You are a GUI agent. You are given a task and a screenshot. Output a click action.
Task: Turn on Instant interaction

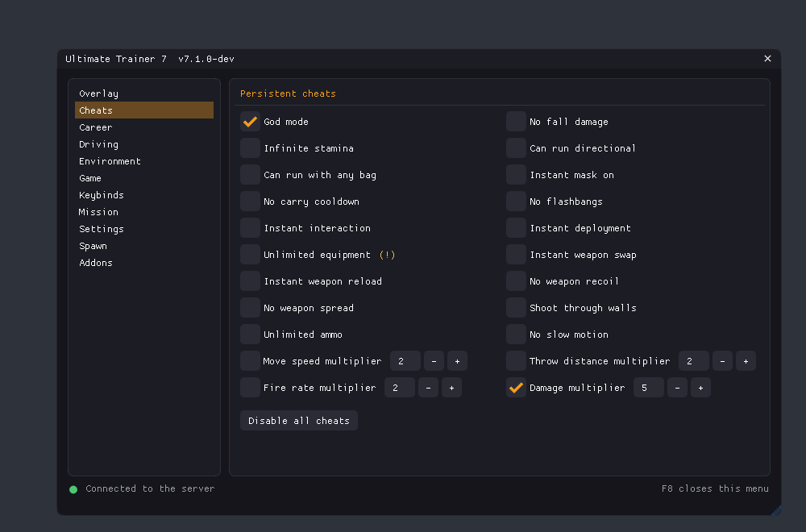point(250,228)
